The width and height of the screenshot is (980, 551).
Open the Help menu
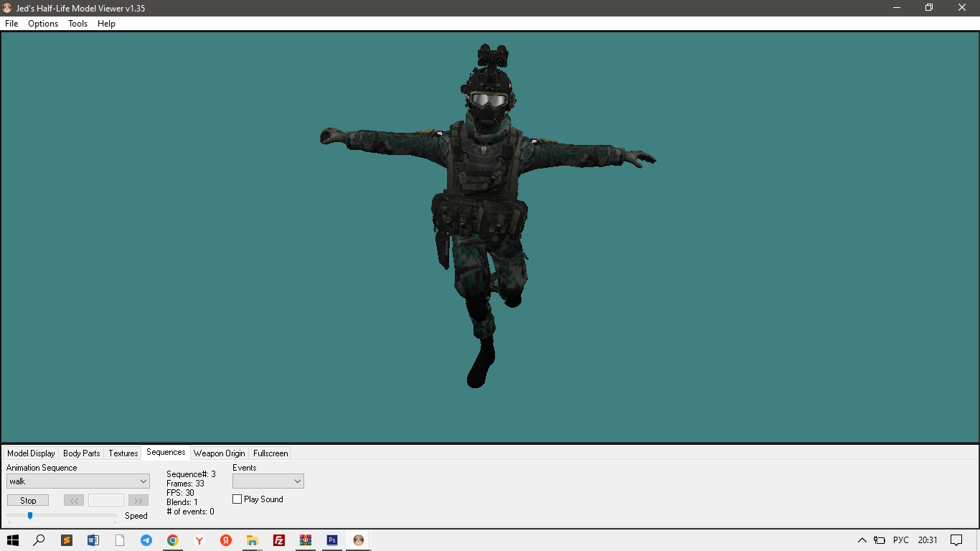(x=106, y=24)
